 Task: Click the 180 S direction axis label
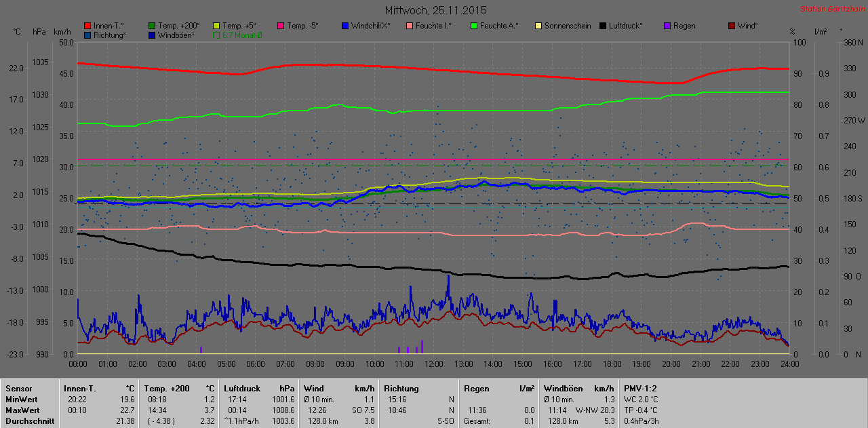coord(852,198)
